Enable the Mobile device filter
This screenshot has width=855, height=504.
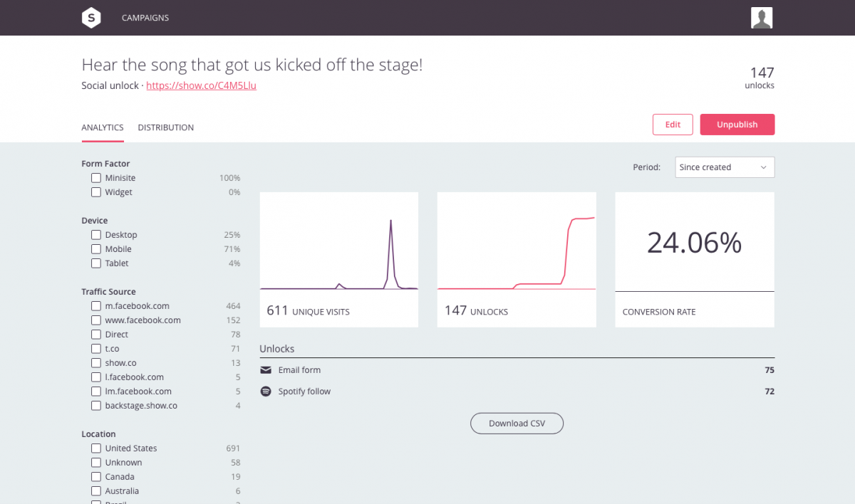coord(96,249)
